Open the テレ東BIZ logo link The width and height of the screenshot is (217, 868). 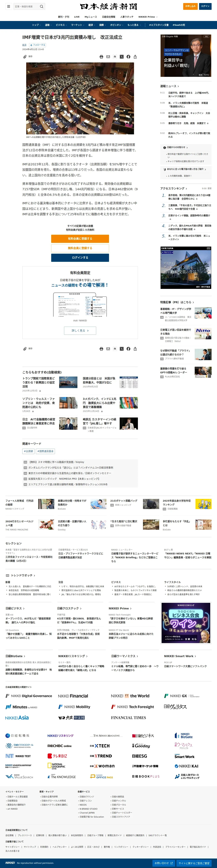click(x=57, y=756)
